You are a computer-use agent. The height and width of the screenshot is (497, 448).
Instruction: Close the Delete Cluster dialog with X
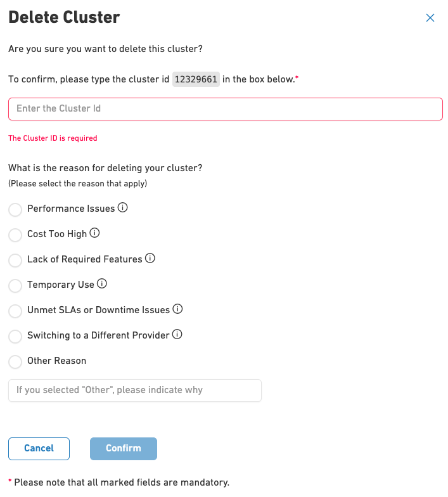pos(430,18)
